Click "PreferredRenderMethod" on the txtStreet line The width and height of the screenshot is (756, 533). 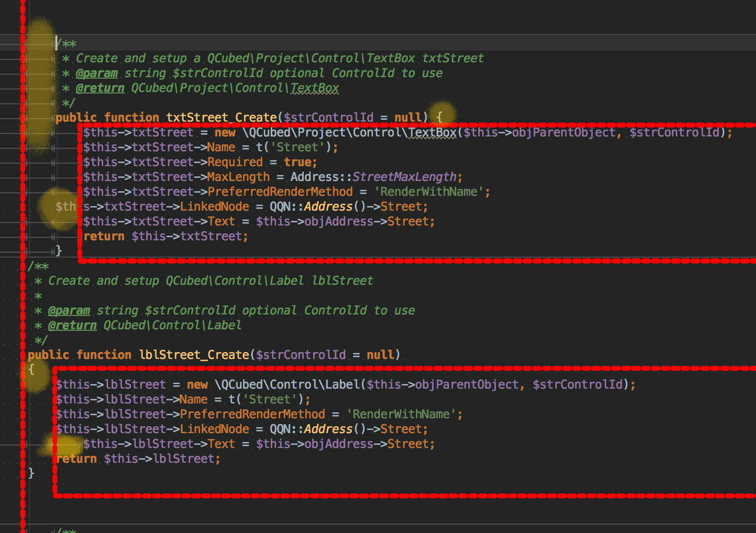(x=280, y=192)
